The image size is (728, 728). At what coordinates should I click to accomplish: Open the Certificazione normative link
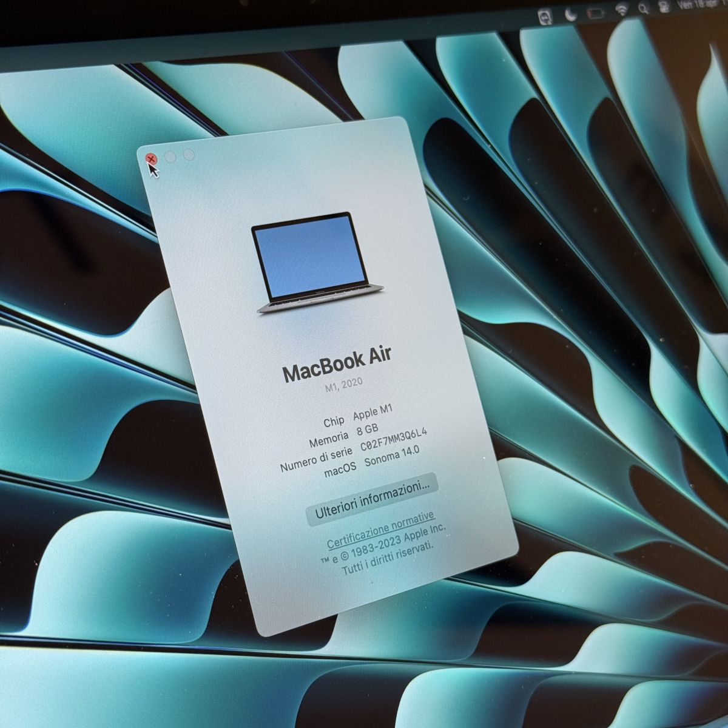click(x=381, y=529)
